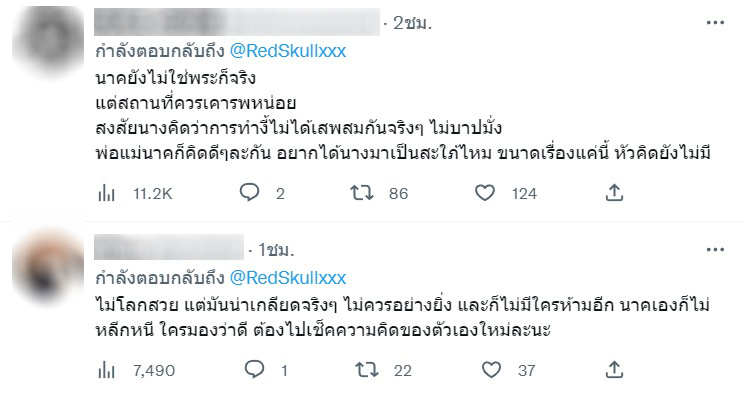Open @RedSkullxxx mention in second tweet
The height and width of the screenshot is (396, 745).
(288, 278)
